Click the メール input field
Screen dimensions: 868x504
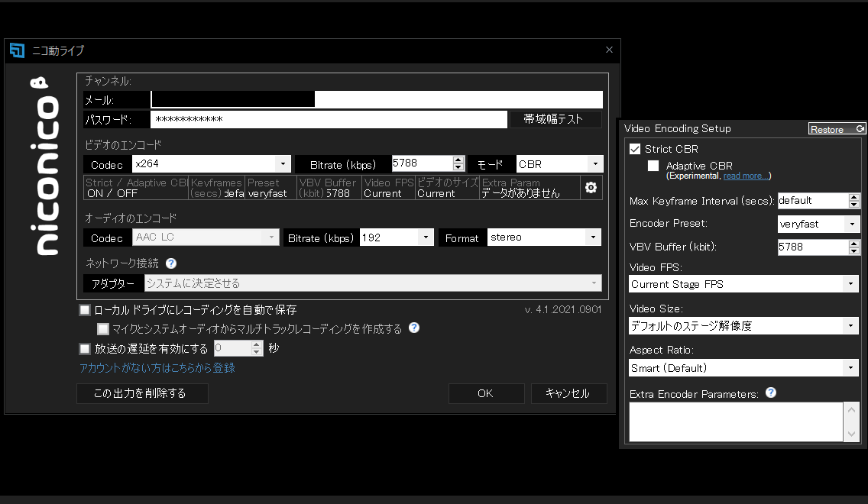(377, 99)
